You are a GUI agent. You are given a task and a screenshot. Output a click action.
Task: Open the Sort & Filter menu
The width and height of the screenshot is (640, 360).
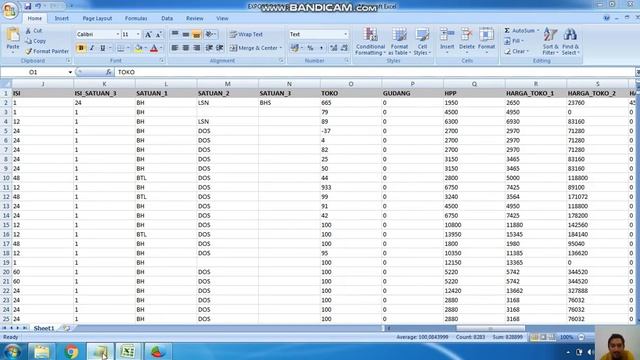[550, 41]
